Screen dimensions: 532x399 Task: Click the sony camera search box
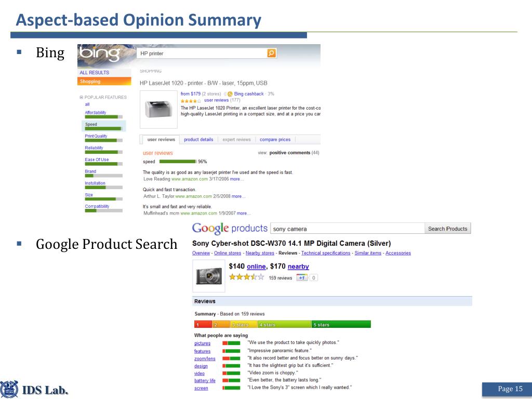coord(347,229)
